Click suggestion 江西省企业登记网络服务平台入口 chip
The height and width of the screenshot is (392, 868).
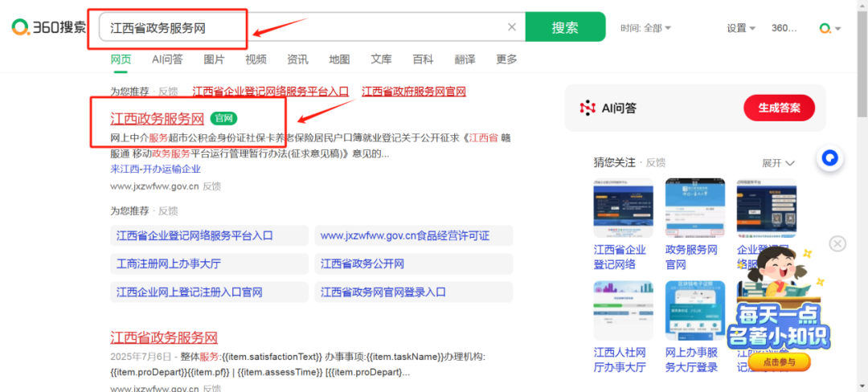coord(209,235)
